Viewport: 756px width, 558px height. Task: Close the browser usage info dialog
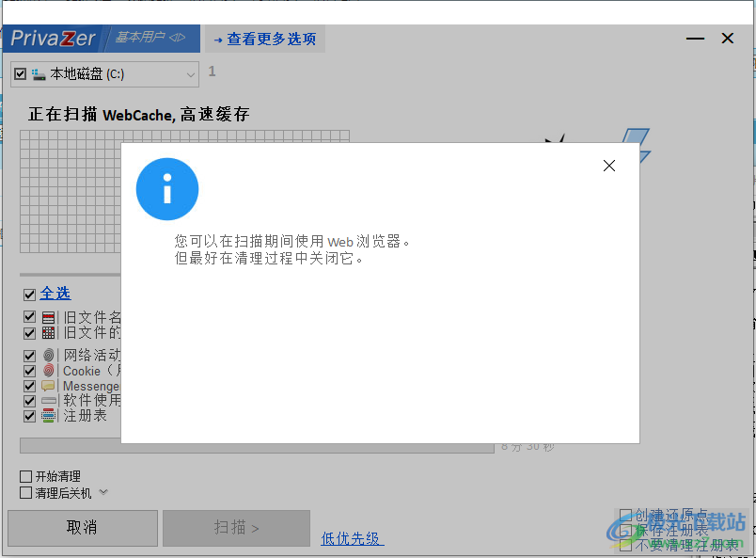click(608, 165)
